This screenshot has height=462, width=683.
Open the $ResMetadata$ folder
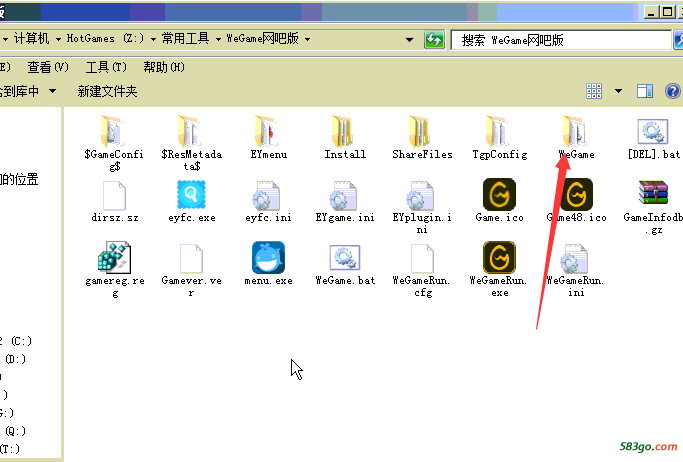191,142
